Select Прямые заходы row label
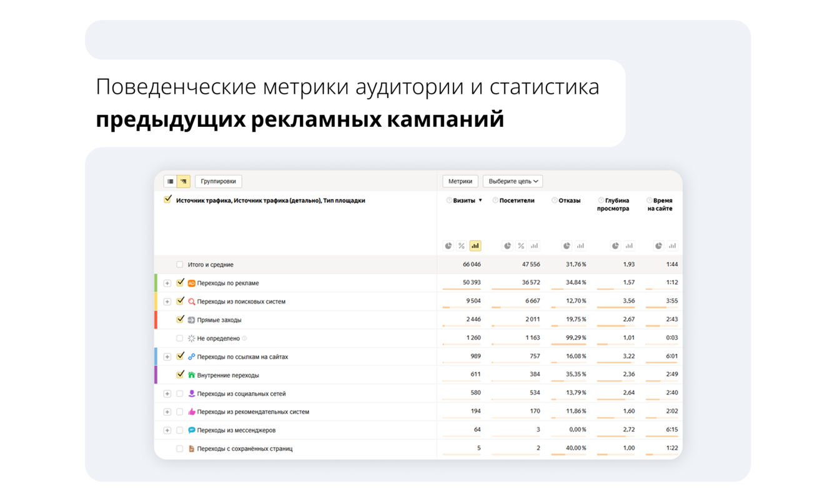This screenshot has width=837, height=504. (x=219, y=320)
